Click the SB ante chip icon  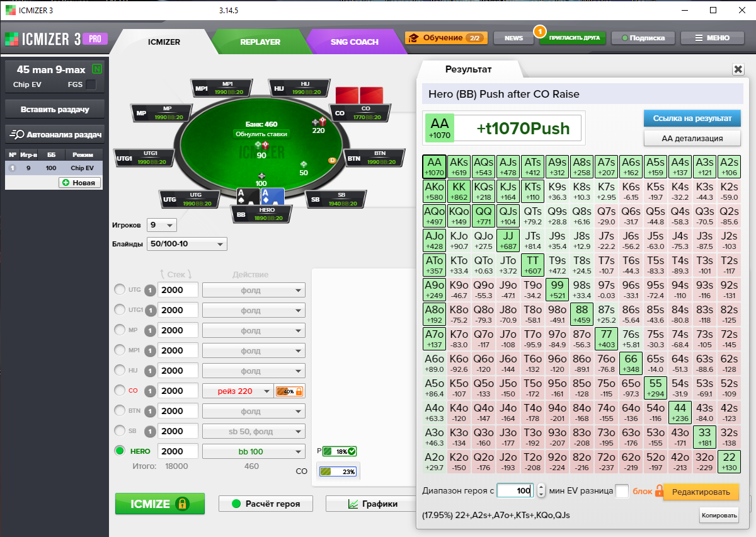point(150,431)
